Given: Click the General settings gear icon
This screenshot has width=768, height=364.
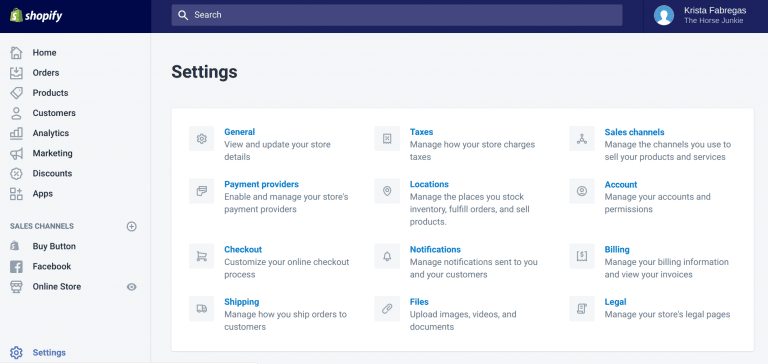Looking at the screenshot, I should point(201,139).
